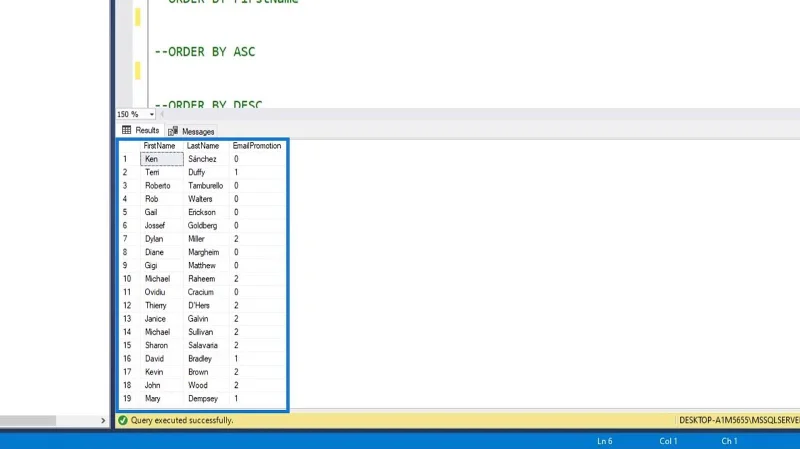Click the Ln 6 status bar entry
Viewport: 800px width, 449px height.
[605, 441]
